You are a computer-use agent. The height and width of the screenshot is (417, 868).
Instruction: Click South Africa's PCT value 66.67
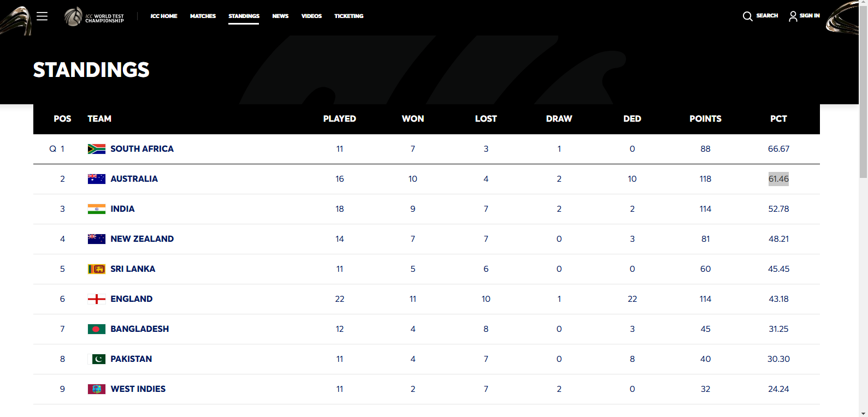pyautogui.click(x=778, y=149)
